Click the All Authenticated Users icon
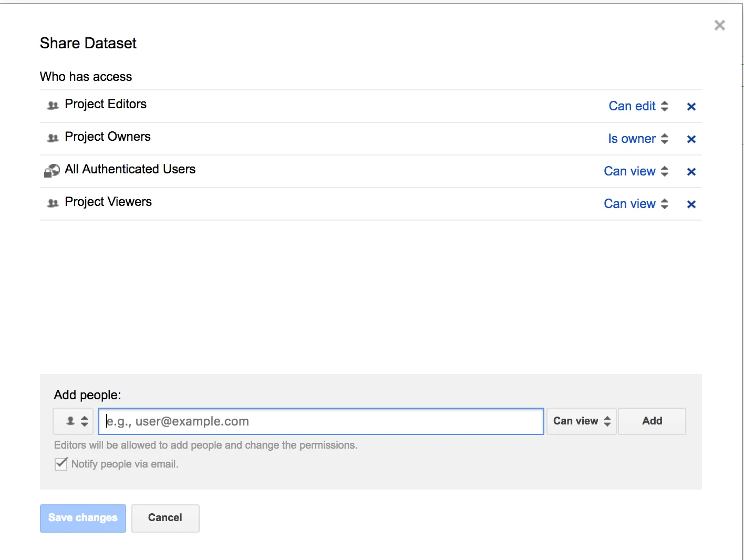Viewport: 744px width, 560px height. click(x=51, y=170)
